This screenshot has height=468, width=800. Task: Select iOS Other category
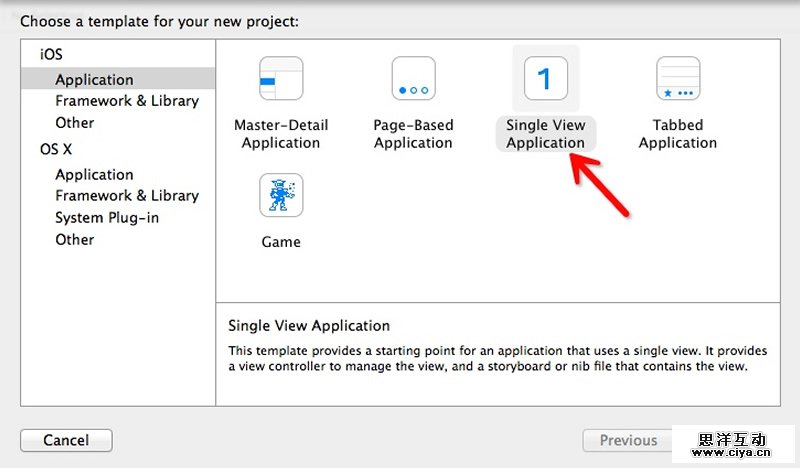click(x=75, y=123)
